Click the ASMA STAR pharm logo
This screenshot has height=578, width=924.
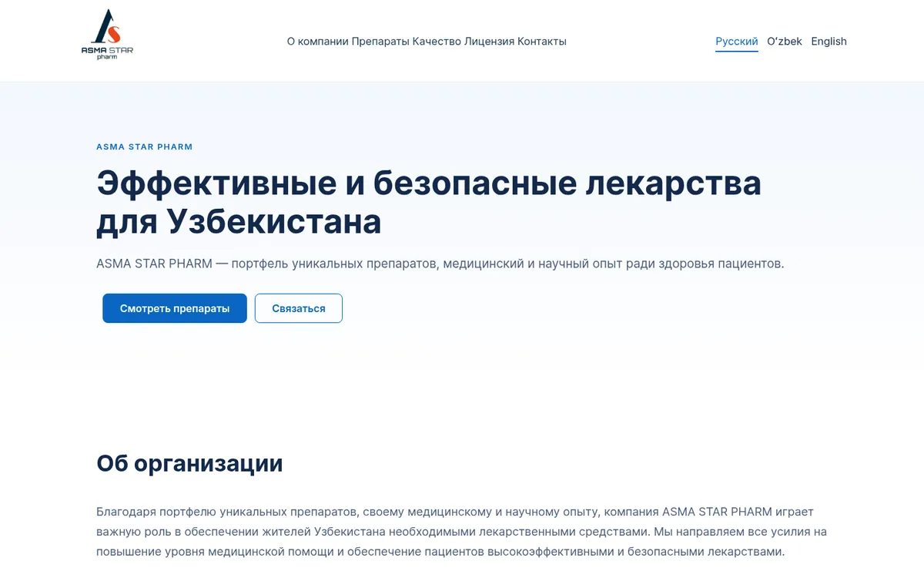pos(107,35)
